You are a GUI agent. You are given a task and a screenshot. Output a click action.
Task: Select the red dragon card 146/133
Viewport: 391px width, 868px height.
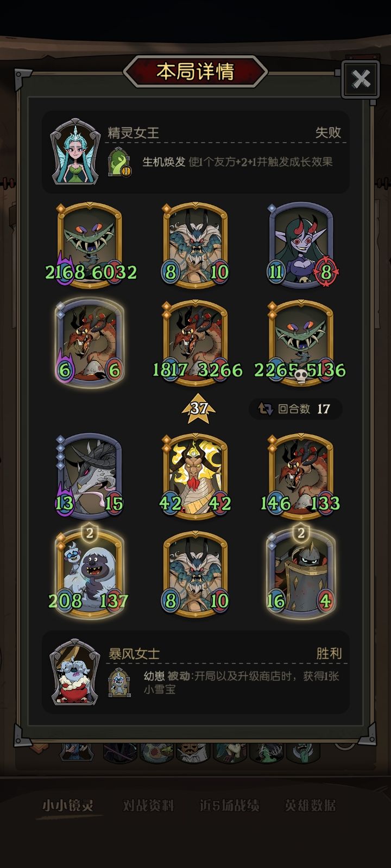301,476
